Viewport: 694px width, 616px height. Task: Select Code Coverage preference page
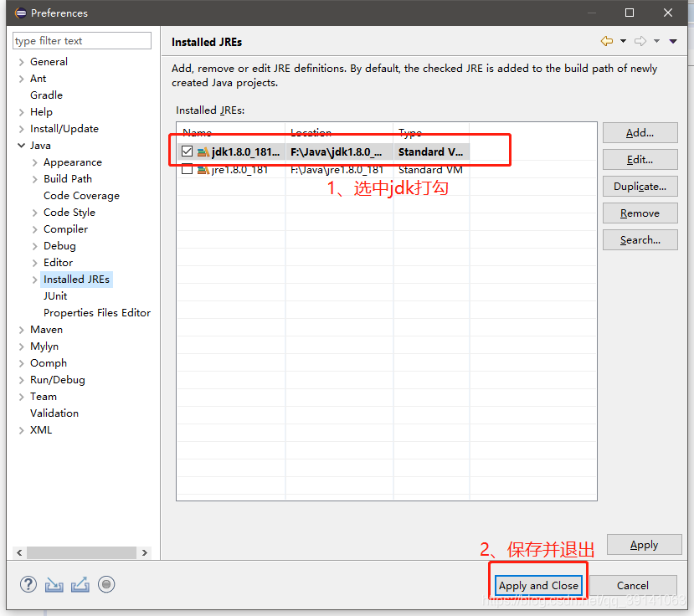[x=81, y=196]
